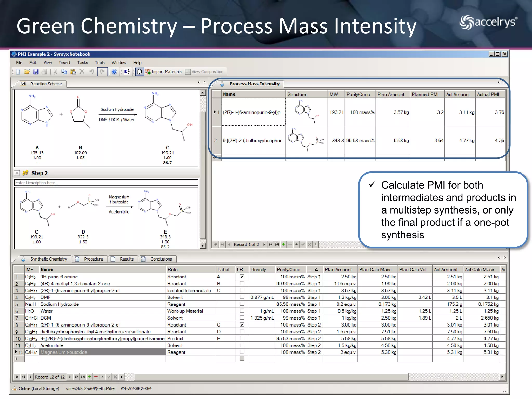The image size is (532, 399).
Task: Click the Open folder icon
Action: point(27,72)
